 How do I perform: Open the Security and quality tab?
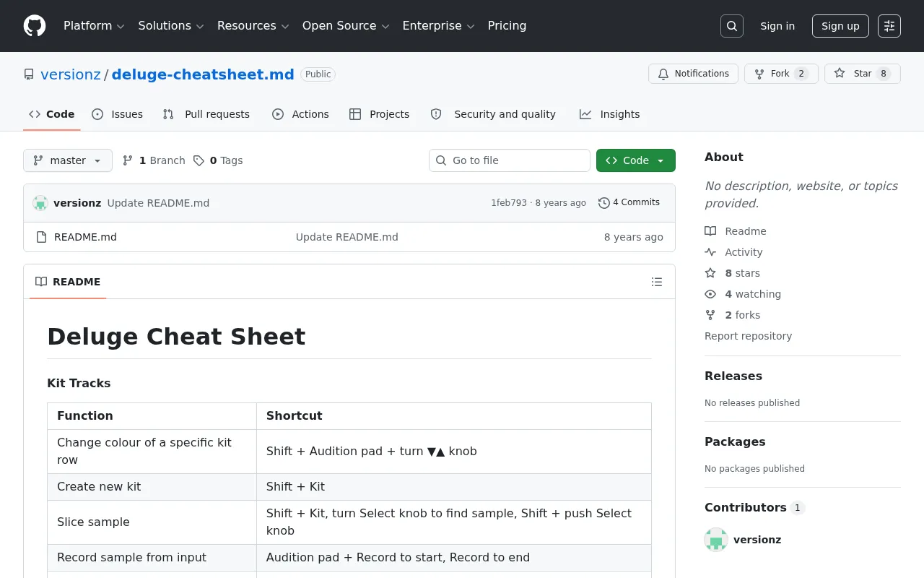pos(493,114)
